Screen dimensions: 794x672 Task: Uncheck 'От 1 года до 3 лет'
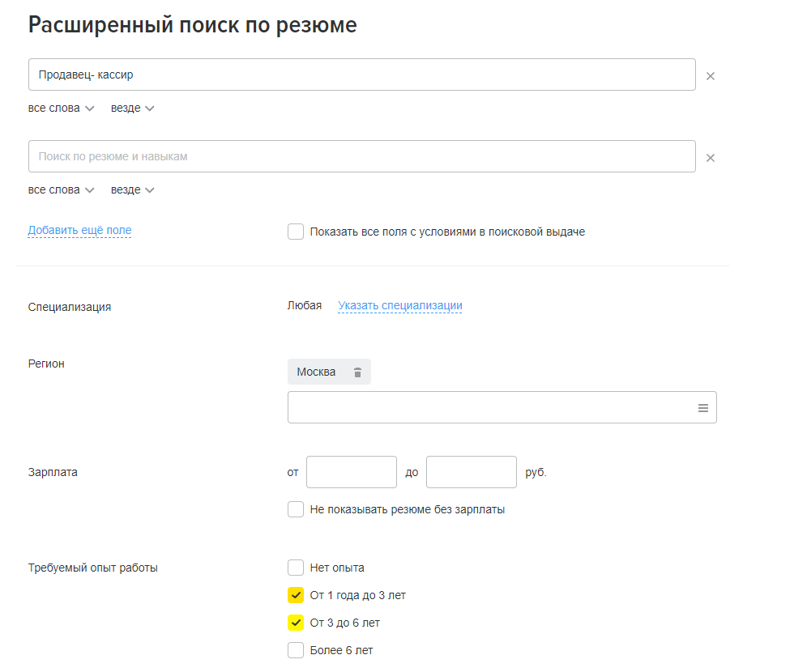[296, 595]
